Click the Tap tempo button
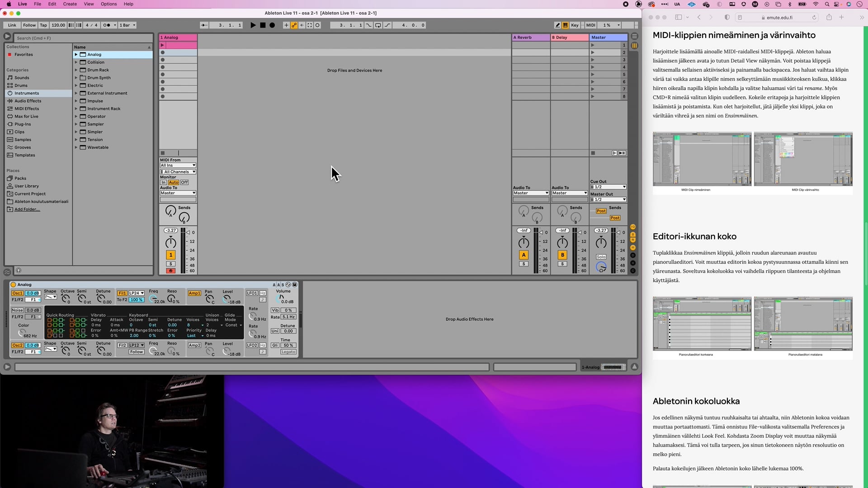The height and width of the screenshot is (488, 868). point(43,25)
